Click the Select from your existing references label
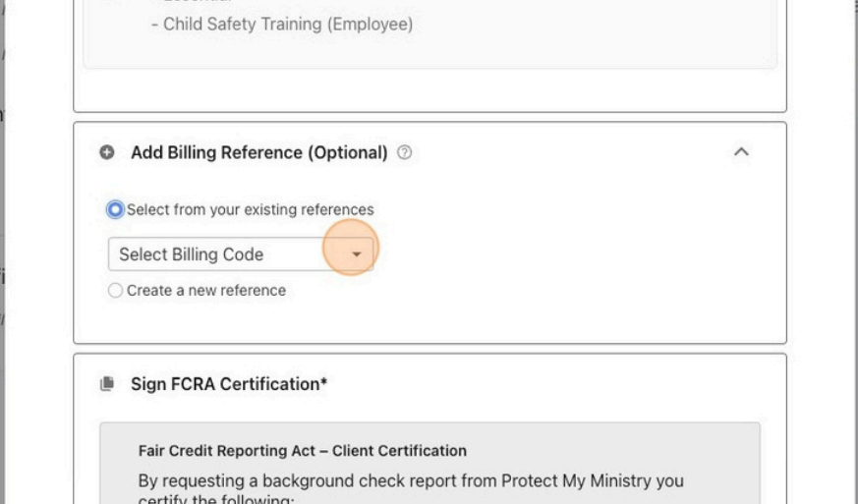858x504 pixels. (x=250, y=209)
